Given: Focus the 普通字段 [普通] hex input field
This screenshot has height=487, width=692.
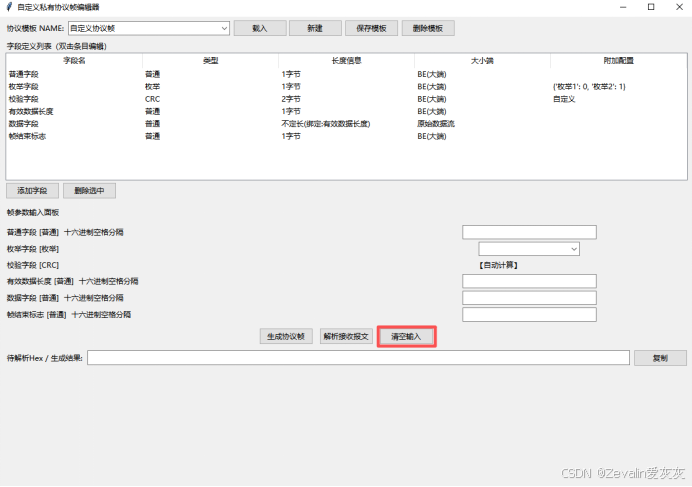Looking at the screenshot, I should point(529,232).
